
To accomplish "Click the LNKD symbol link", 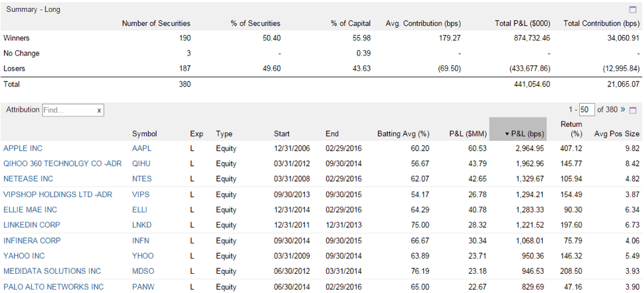I will [x=142, y=225].
